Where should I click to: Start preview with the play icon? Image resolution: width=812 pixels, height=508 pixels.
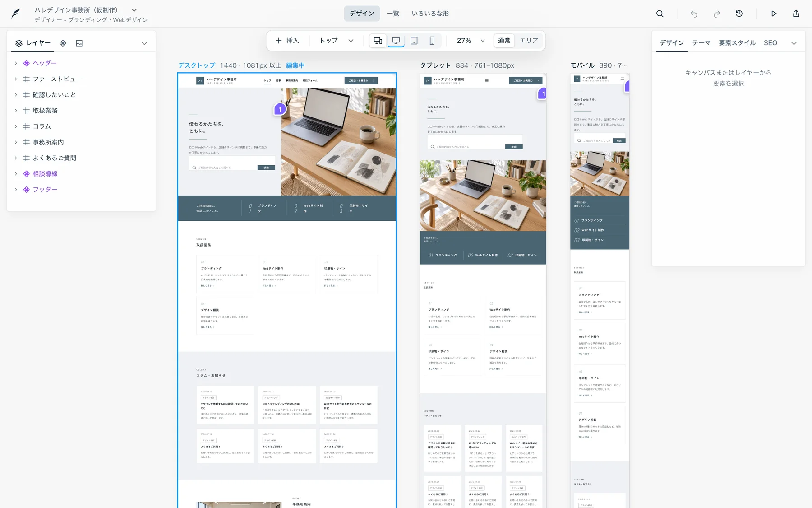tap(774, 14)
